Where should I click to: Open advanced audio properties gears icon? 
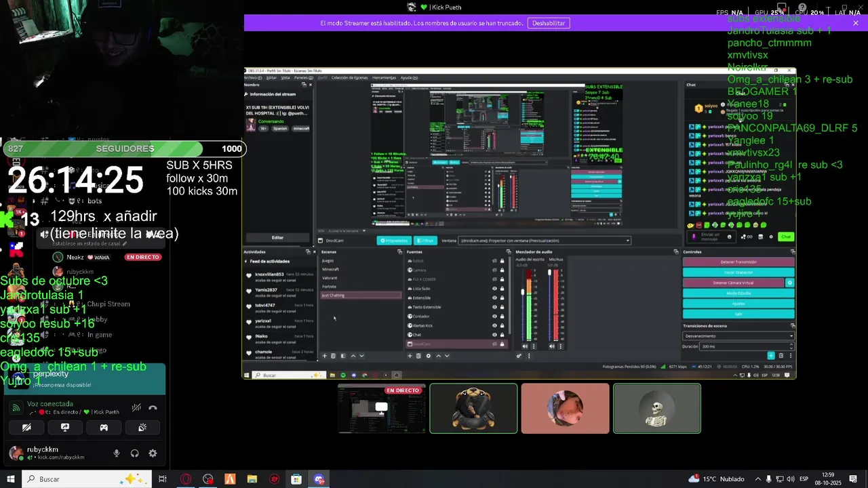tap(519, 356)
